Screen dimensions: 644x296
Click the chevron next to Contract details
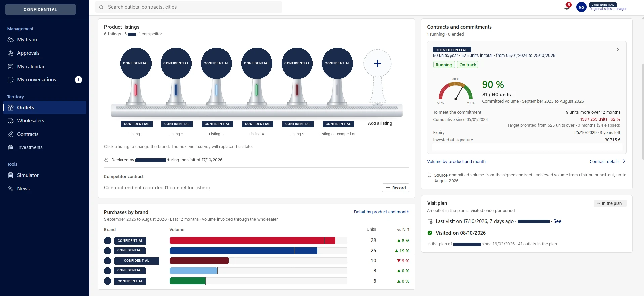point(624,161)
